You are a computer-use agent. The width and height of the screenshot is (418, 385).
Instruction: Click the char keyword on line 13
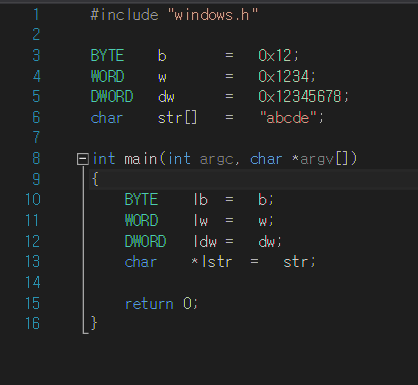point(141,262)
